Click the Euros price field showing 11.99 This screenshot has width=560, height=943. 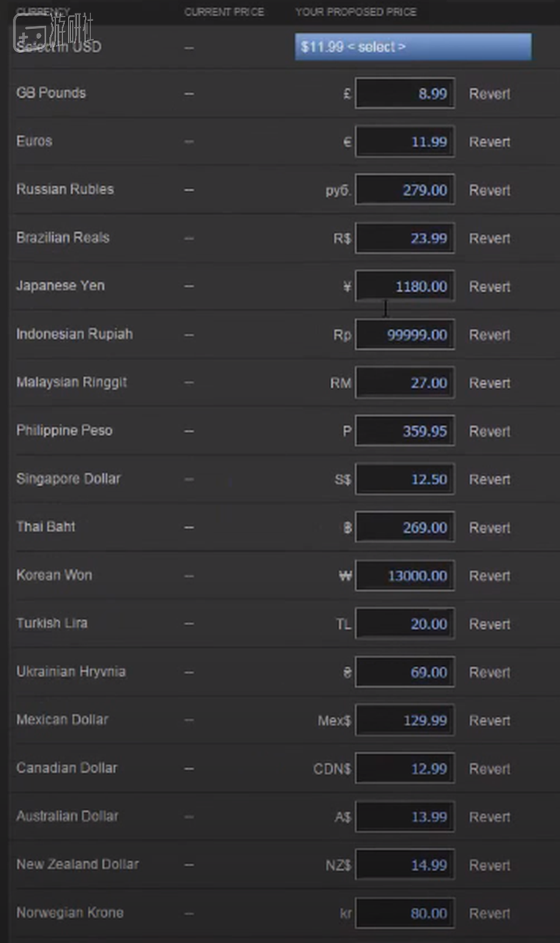coord(405,142)
